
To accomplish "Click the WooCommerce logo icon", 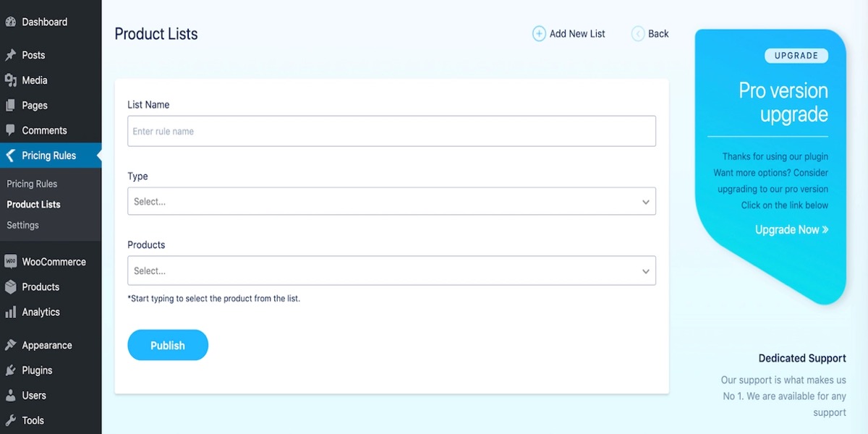I will tap(11, 262).
